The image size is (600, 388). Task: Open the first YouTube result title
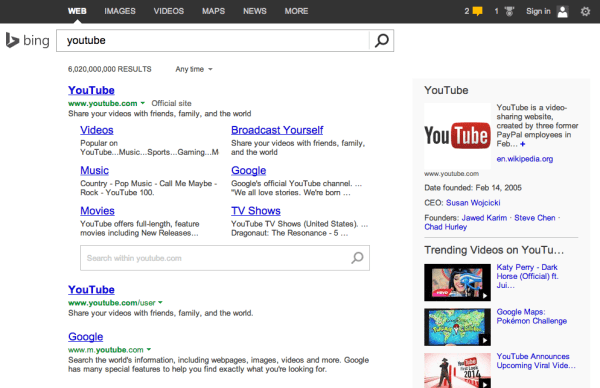pyautogui.click(x=91, y=90)
